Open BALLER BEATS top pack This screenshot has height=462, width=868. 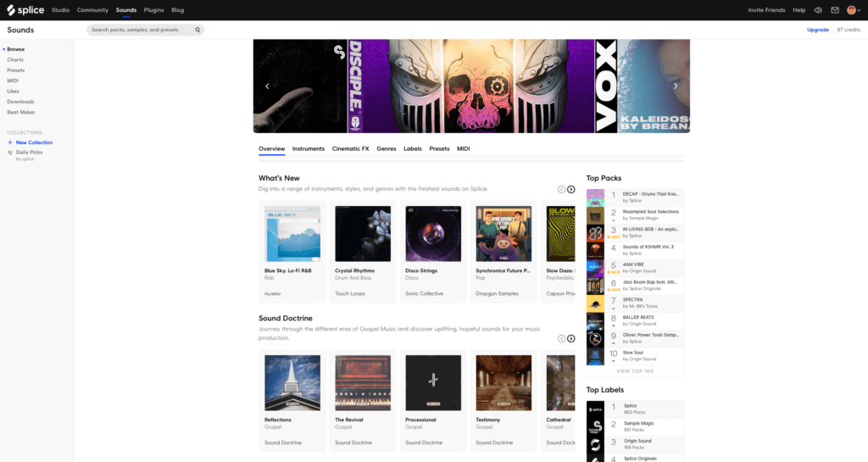coord(635,321)
